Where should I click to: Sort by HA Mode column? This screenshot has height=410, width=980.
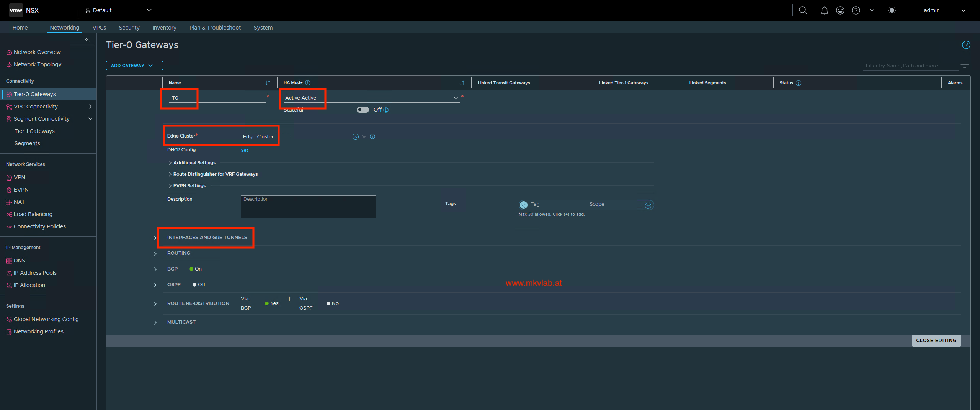coord(462,83)
